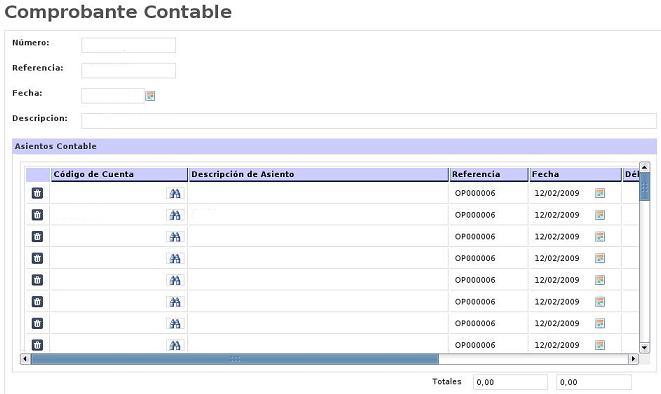Delete the second accounting entry row
This screenshot has width=661, height=394.
[x=38, y=215]
